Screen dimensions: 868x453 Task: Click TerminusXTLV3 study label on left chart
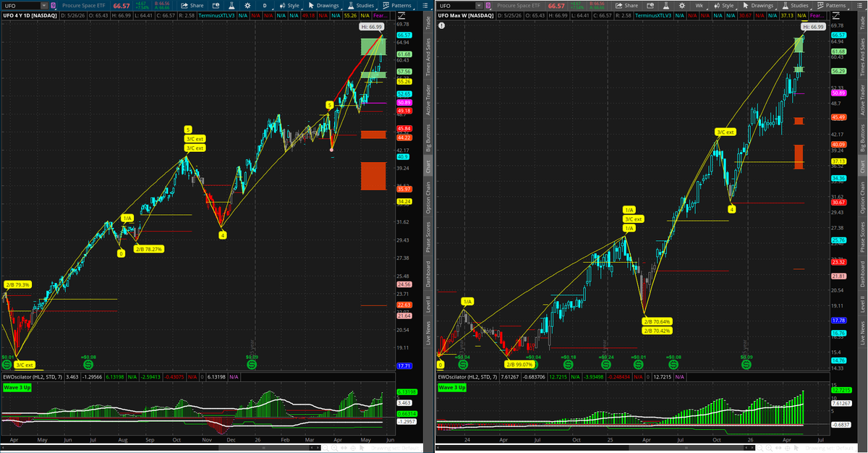(x=216, y=16)
